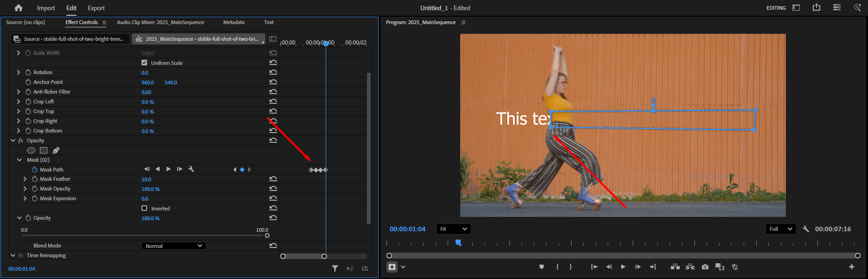Toggle Mask Path animation stopwatch
Viewport: 868px width, 279px height.
[35, 170]
